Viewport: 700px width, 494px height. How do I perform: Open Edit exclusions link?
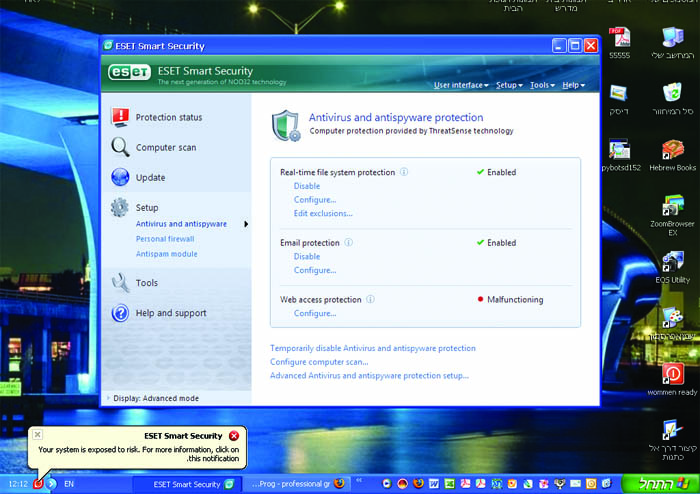[323, 213]
